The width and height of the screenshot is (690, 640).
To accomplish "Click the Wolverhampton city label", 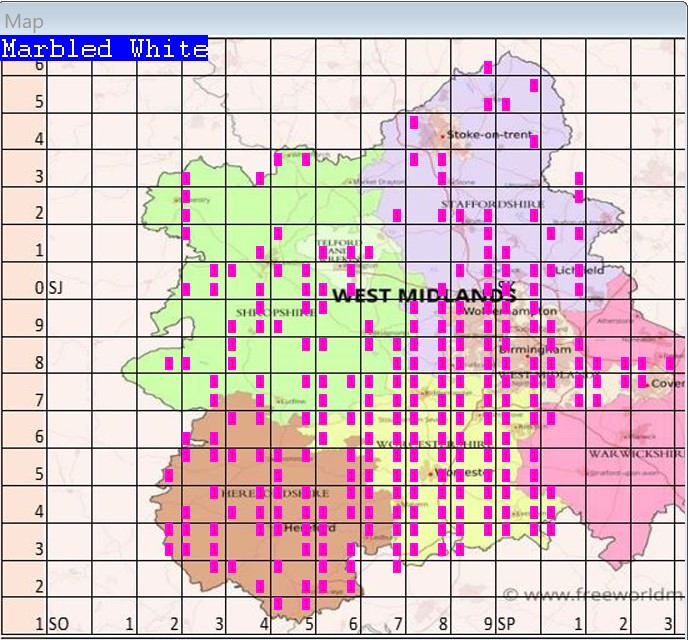I will click(510, 311).
